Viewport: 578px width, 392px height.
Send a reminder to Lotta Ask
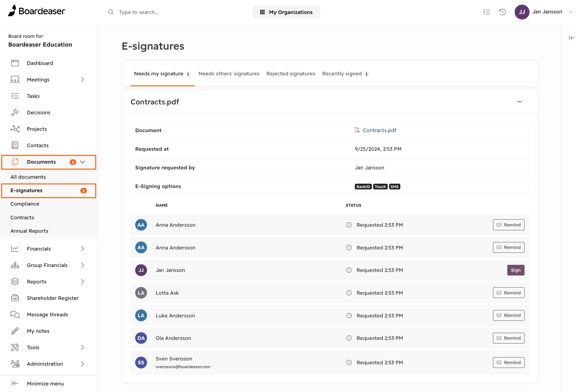coord(508,293)
